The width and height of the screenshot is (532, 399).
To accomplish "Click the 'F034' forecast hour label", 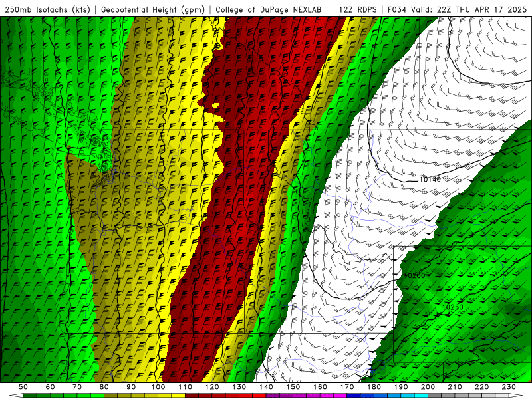I will (x=397, y=9).
